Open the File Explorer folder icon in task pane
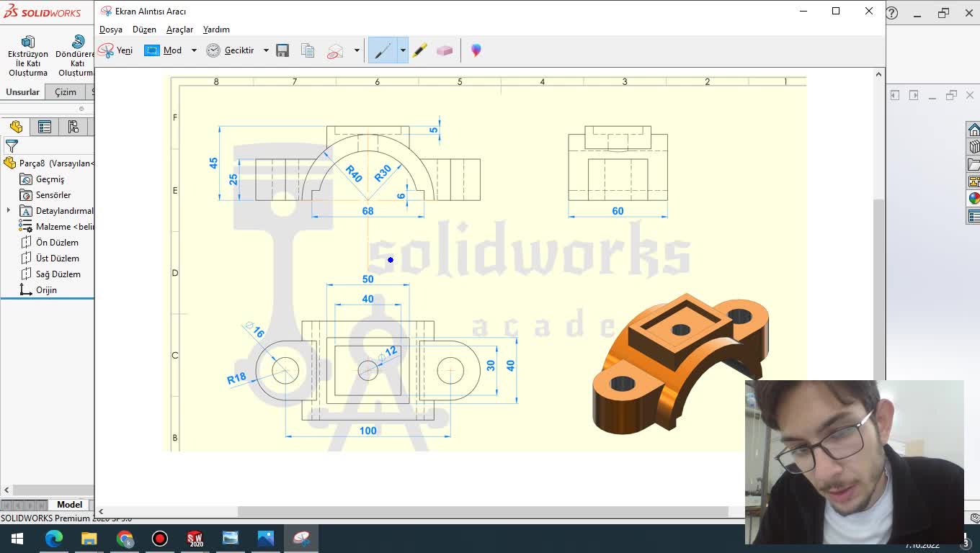This screenshot has height=553, width=980. 974,164
